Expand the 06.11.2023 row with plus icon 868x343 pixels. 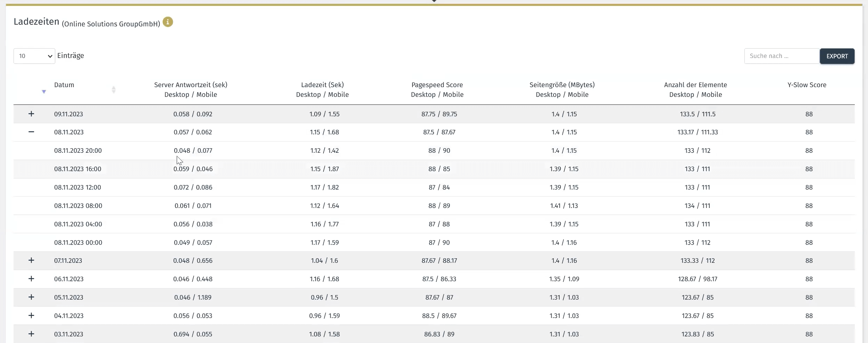(31, 279)
